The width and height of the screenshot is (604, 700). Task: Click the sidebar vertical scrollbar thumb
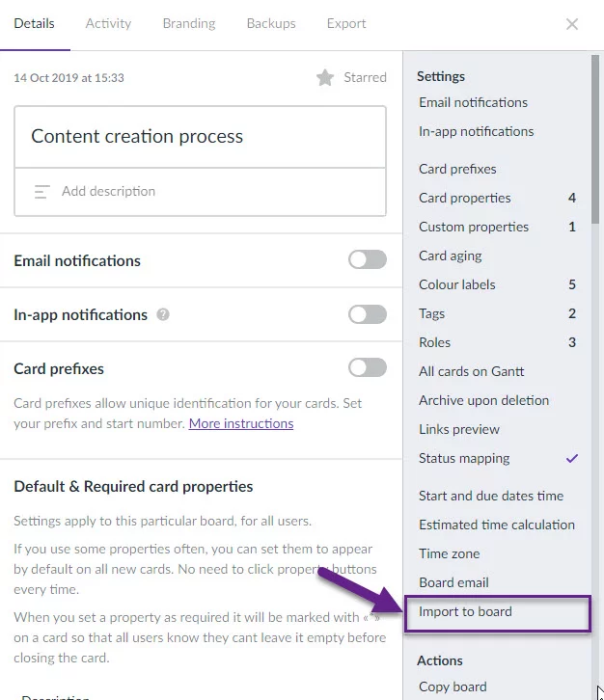(x=595, y=139)
